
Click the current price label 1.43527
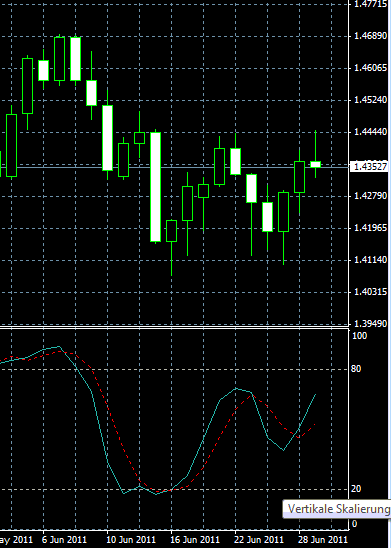click(370, 167)
